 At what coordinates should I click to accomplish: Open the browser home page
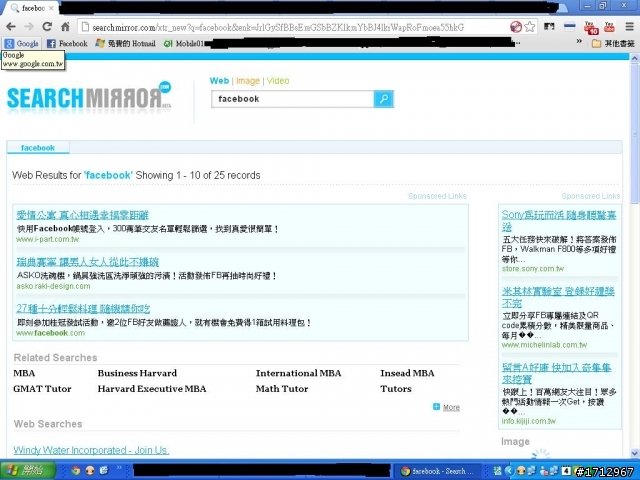(x=65, y=27)
